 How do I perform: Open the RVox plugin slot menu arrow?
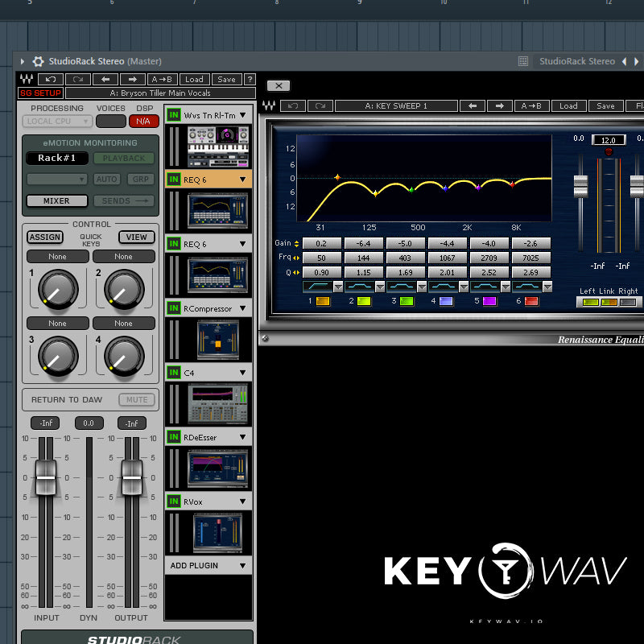[x=243, y=502]
